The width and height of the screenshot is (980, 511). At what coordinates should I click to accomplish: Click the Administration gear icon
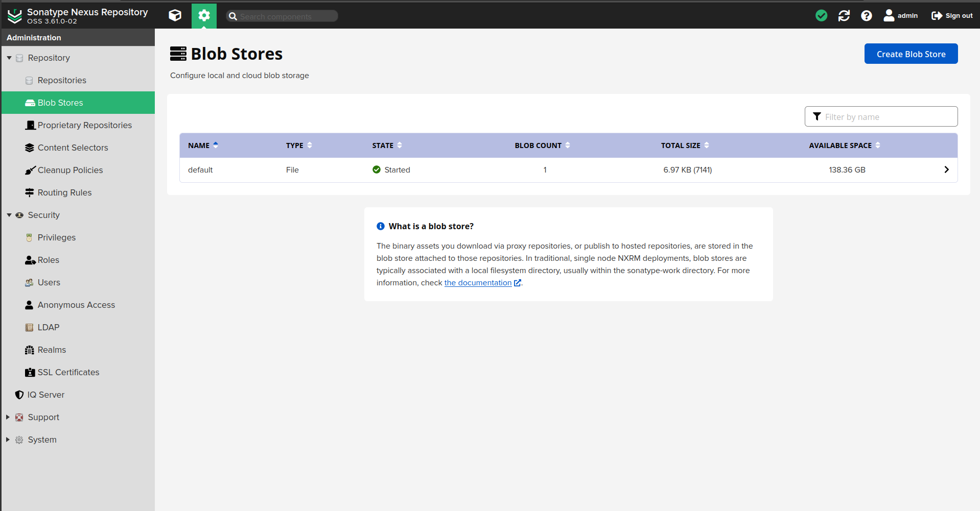pyautogui.click(x=204, y=16)
